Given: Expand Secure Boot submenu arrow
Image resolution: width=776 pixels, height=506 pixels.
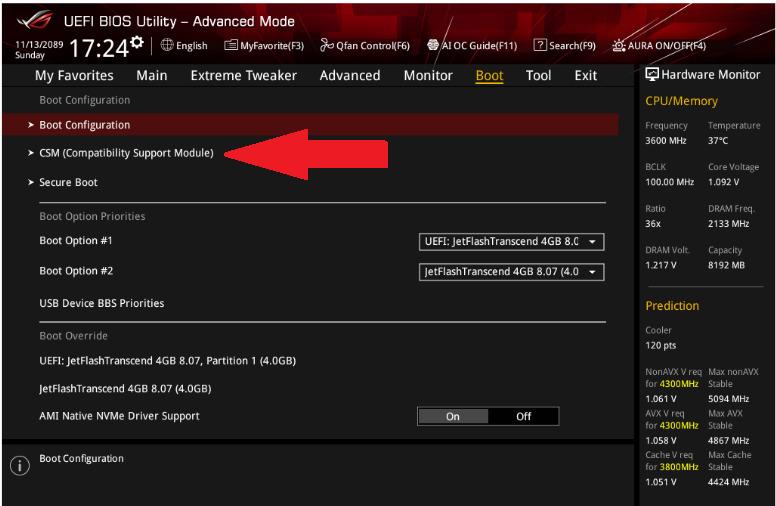Looking at the screenshot, I should tap(31, 182).
